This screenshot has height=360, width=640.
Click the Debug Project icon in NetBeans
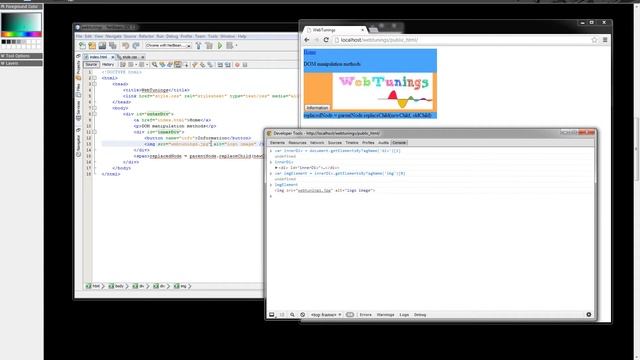tap(230, 46)
